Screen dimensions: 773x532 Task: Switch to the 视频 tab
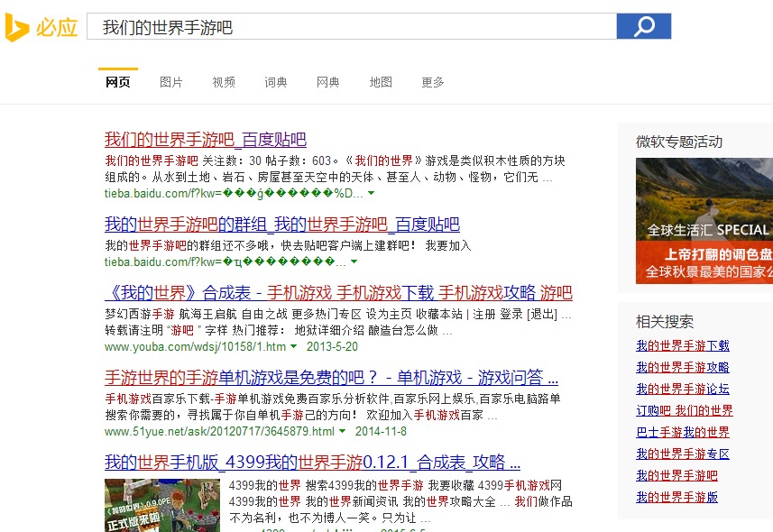(x=224, y=82)
